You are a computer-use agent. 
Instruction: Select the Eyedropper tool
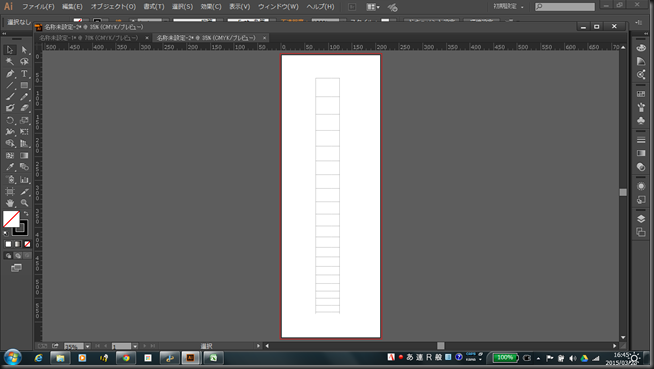click(x=10, y=167)
